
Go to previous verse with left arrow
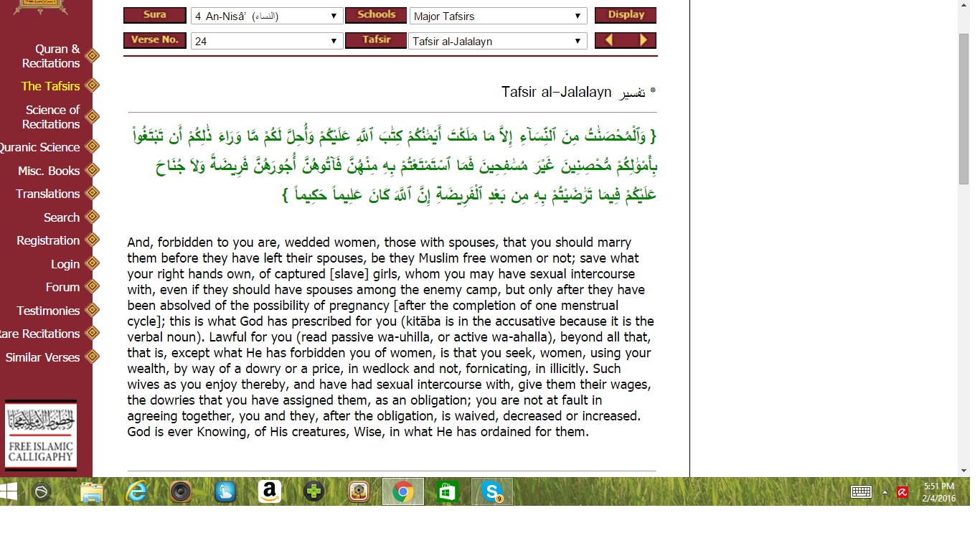click(610, 40)
